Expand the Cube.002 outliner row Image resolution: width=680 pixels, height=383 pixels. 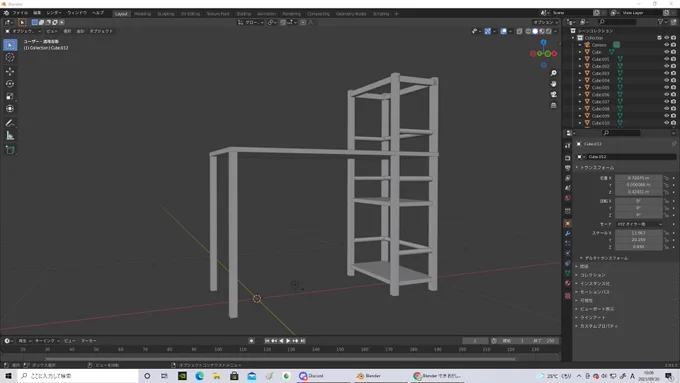point(580,66)
